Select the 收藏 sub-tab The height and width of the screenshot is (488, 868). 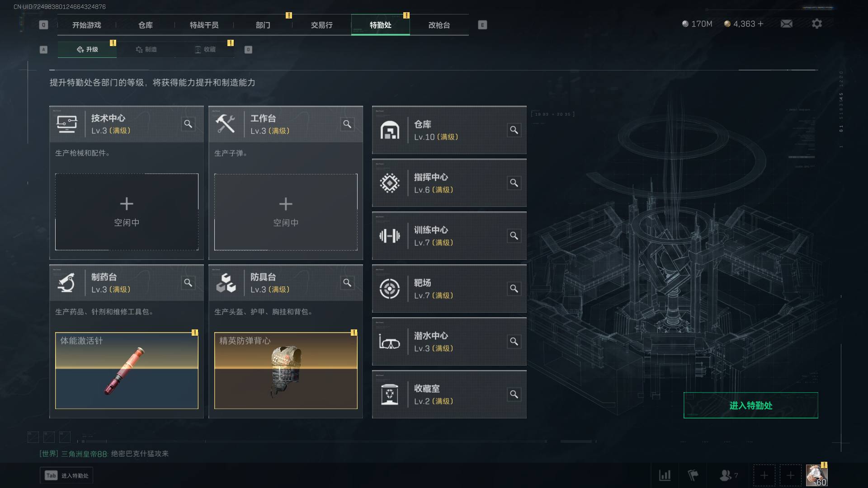point(205,49)
